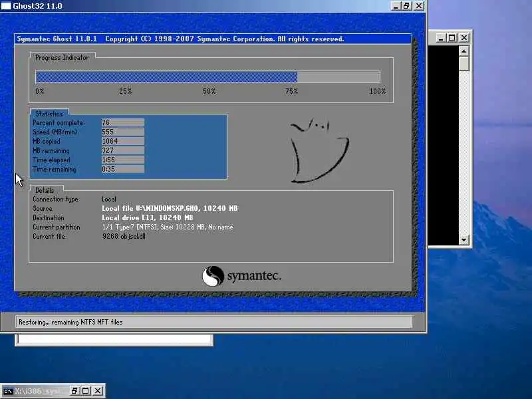Restore the minimized X:\i386 window
The height and width of the screenshot is (399, 532).
[x=74, y=391]
